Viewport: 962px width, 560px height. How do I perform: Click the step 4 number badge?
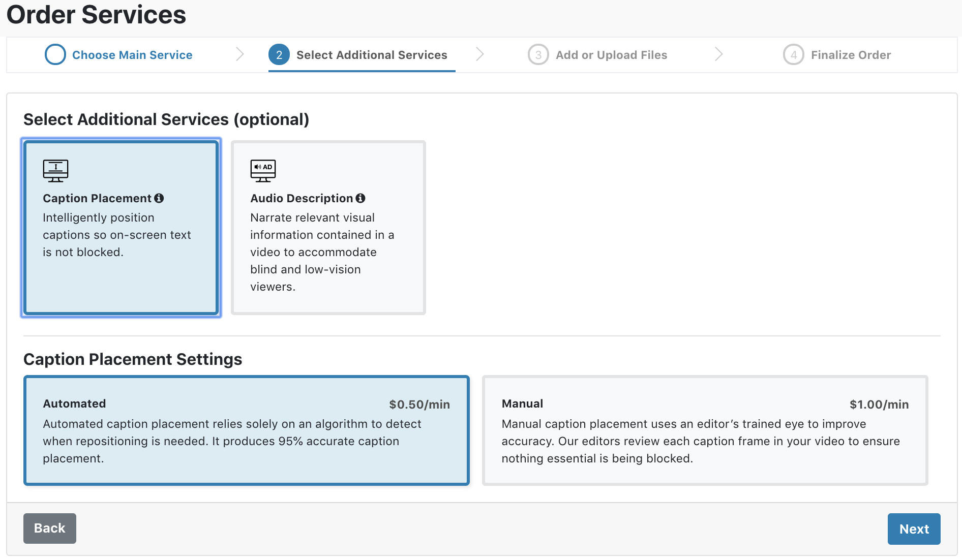(794, 54)
